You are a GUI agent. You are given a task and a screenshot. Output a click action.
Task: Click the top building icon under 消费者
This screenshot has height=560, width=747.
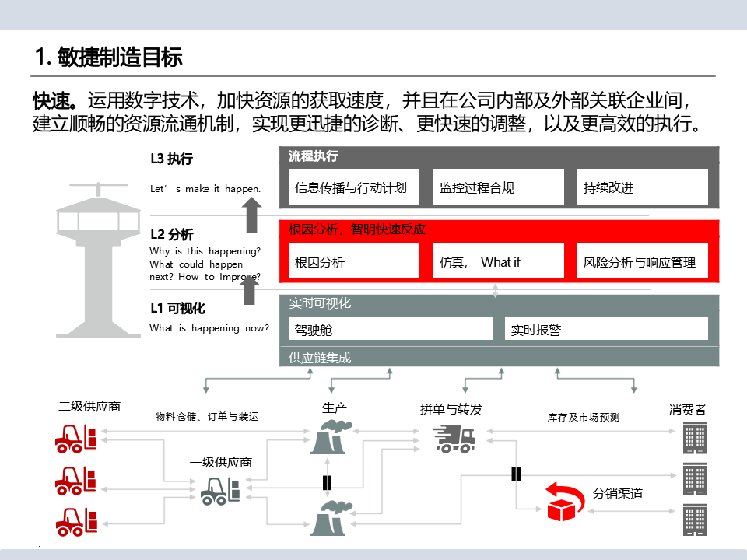click(x=695, y=438)
